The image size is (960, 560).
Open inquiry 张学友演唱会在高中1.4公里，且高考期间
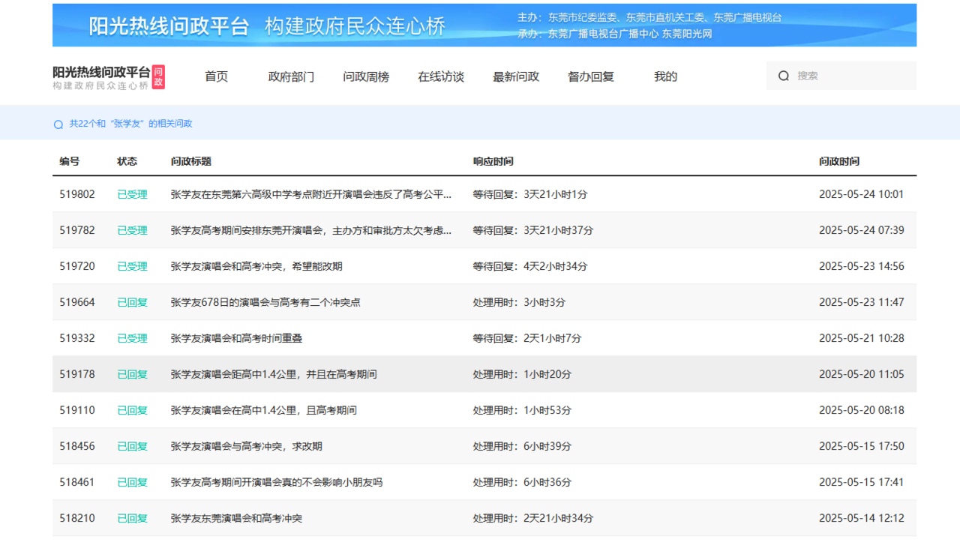pos(264,410)
